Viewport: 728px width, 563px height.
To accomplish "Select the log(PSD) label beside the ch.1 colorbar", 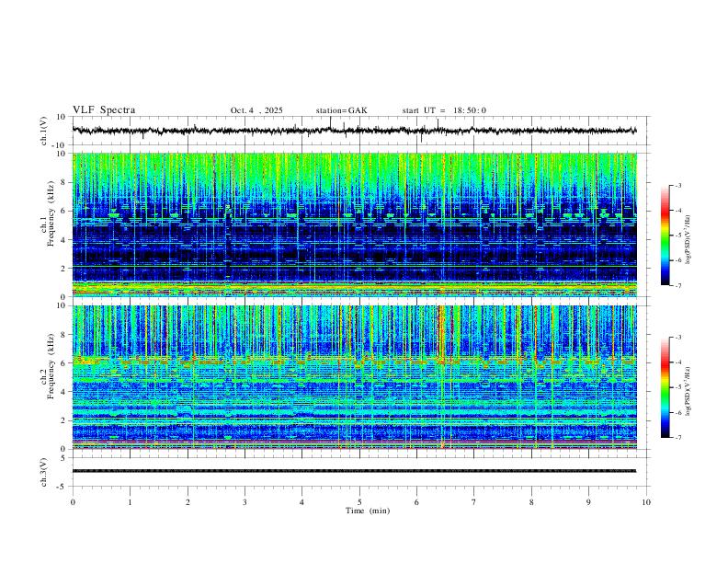I will 688,240.
